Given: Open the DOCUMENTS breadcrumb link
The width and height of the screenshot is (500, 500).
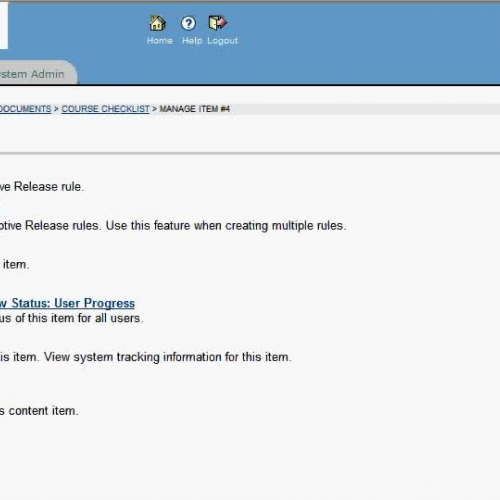Looking at the screenshot, I should coord(25,109).
